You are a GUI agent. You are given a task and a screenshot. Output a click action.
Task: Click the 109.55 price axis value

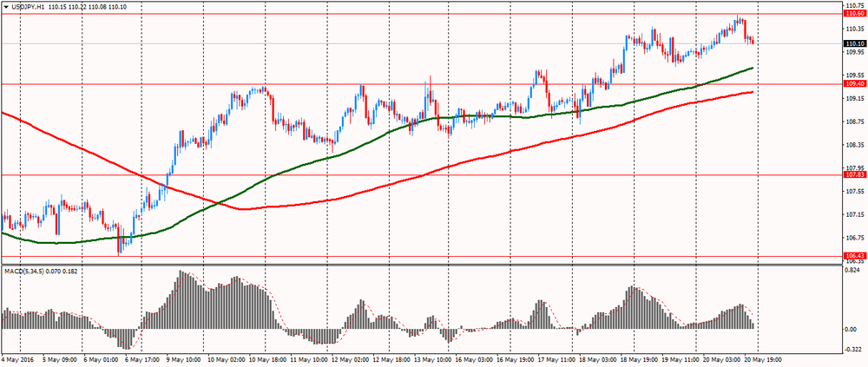click(x=854, y=75)
